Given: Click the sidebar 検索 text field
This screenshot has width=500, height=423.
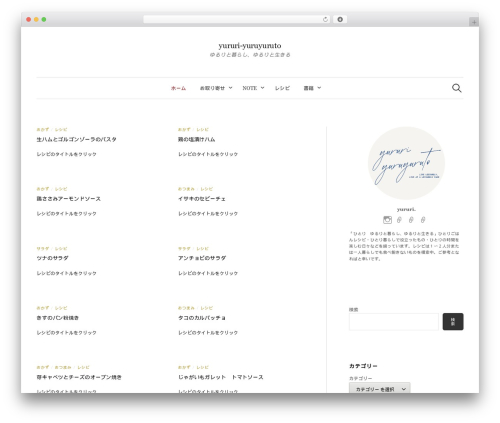Looking at the screenshot, I should click(394, 322).
